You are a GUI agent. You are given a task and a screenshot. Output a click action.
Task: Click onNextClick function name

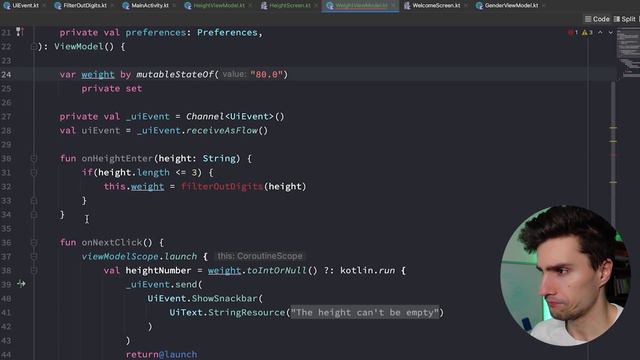(111, 242)
